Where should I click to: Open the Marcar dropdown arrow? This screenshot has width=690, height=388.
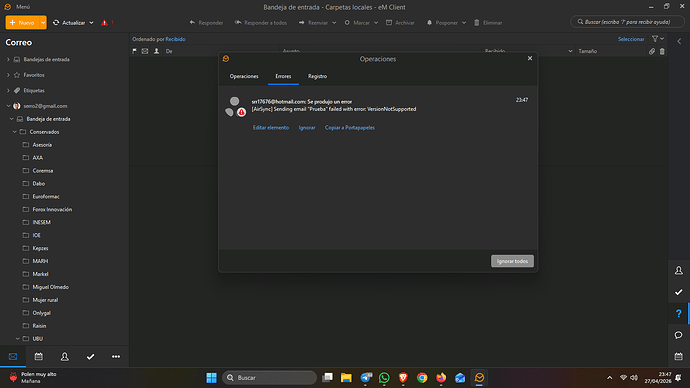click(x=376, y=22)
